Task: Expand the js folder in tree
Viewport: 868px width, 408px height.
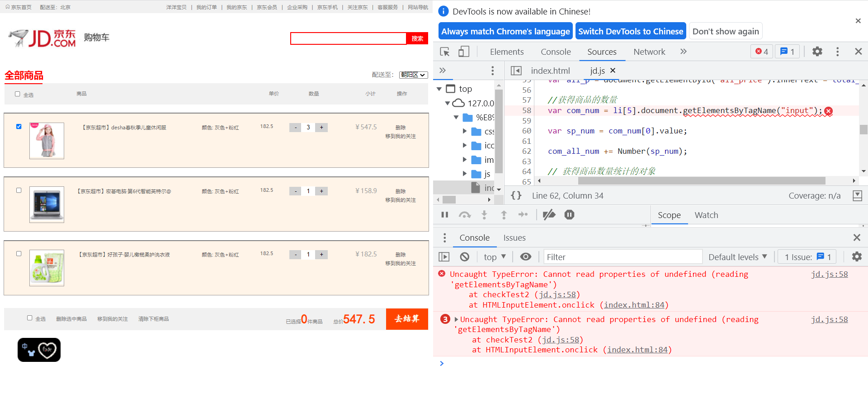Action: click(x=464, y=174)
